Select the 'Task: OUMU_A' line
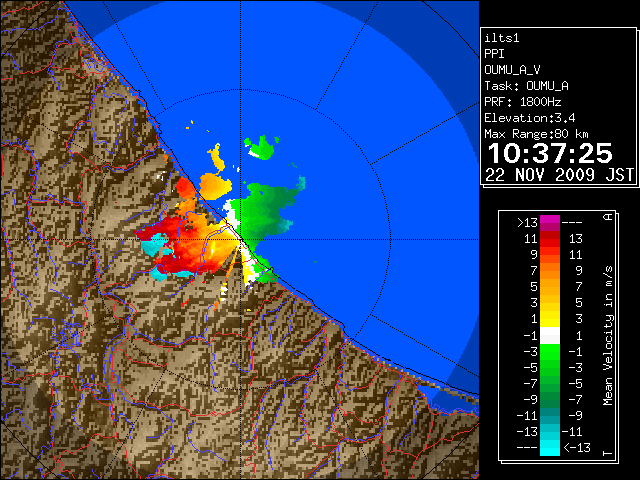The width and height of the screenshot is (640, 480). point(527,86)
